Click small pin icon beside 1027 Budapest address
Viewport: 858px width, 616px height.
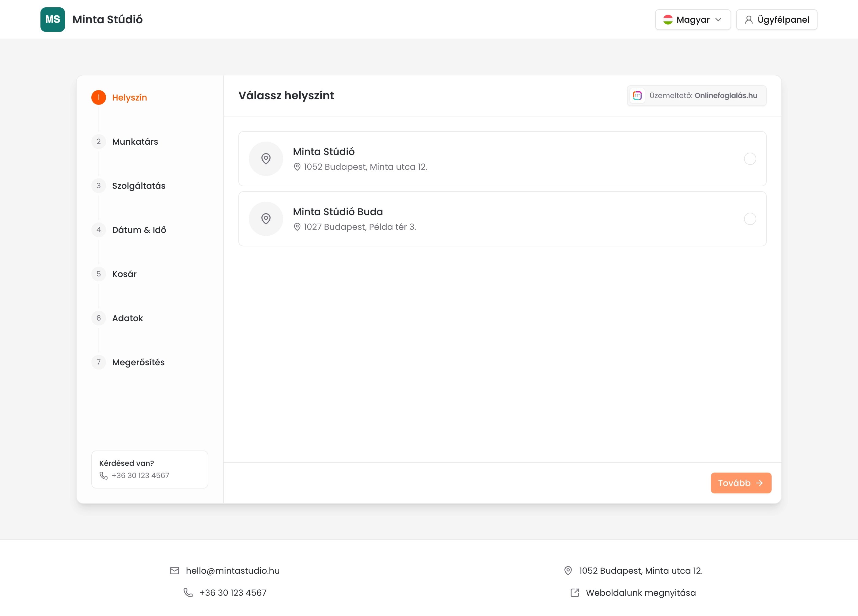coord(297,227)
